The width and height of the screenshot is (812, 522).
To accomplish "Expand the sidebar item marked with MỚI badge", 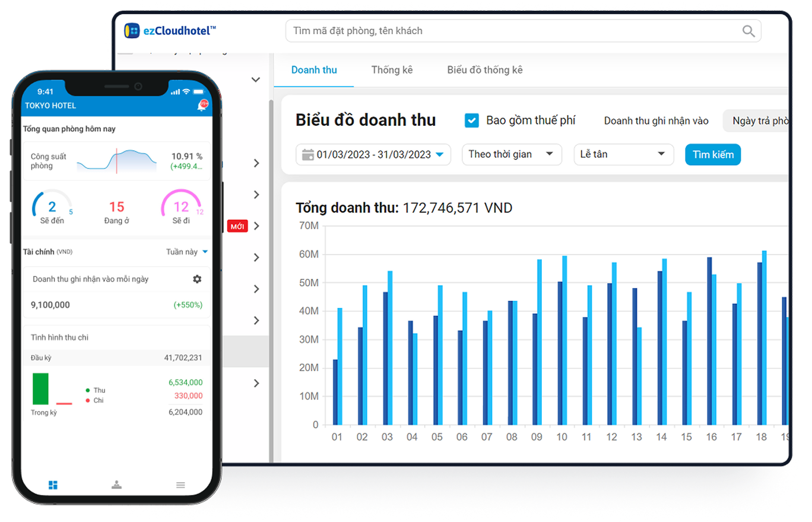I will [256, 226].
